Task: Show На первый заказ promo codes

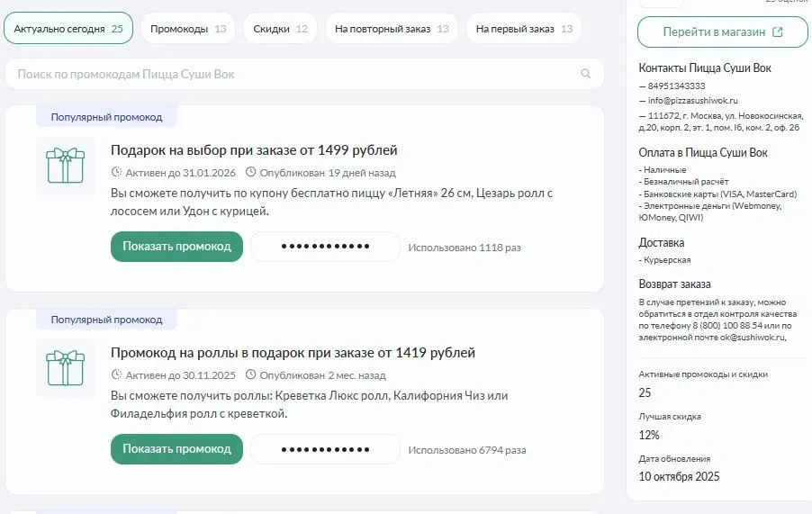Action: coord(524,29)
